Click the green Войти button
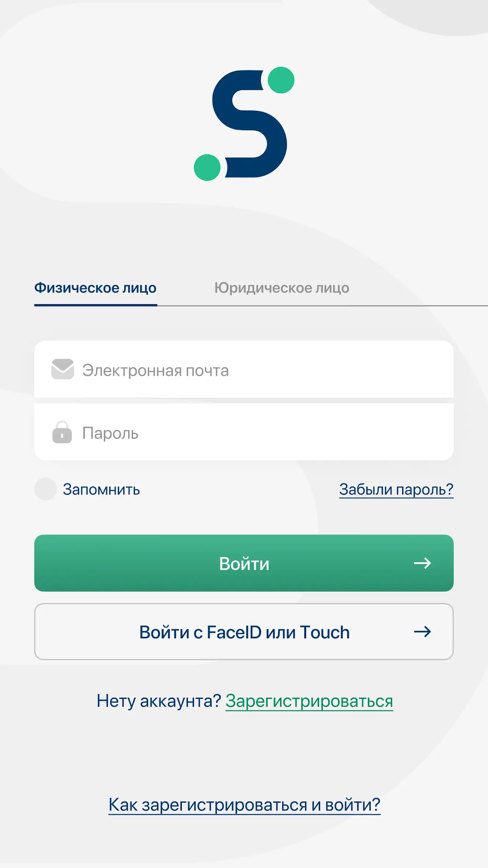Viewport: 488px width, 868px height. 244,563
